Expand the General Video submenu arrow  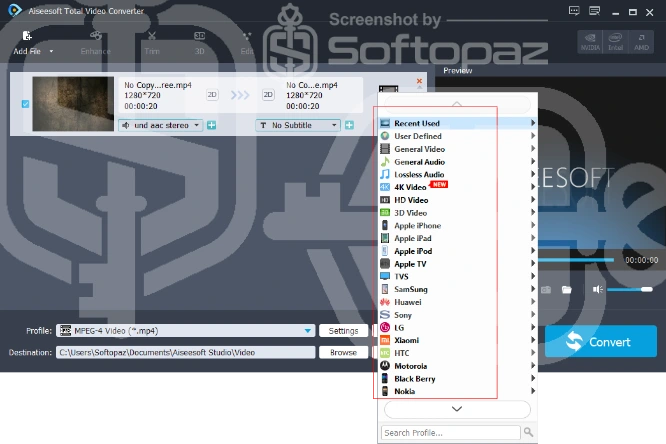point(533,149)
